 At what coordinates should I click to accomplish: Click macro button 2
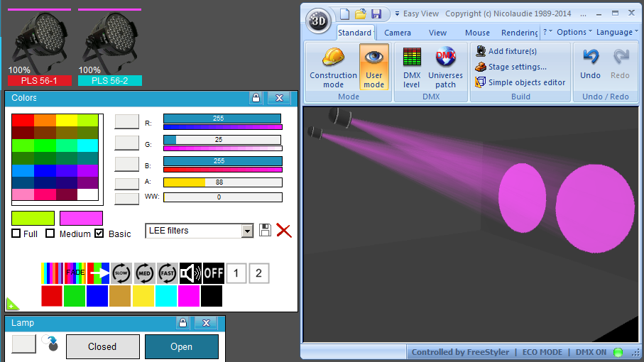click(x=258, y=273)
